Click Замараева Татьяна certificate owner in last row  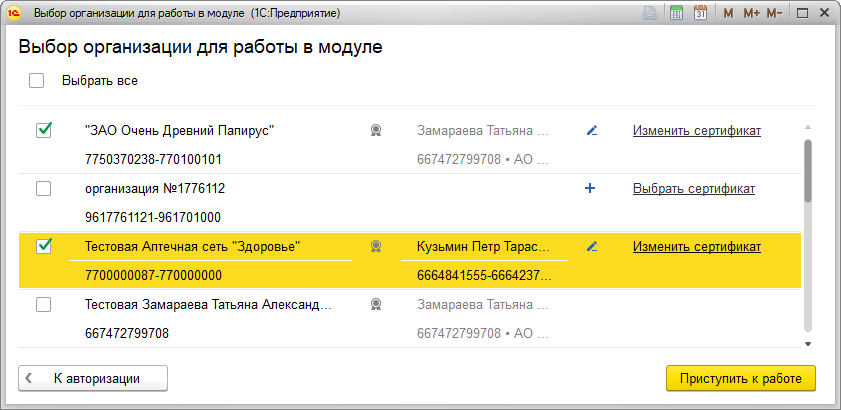coord(483,304)
